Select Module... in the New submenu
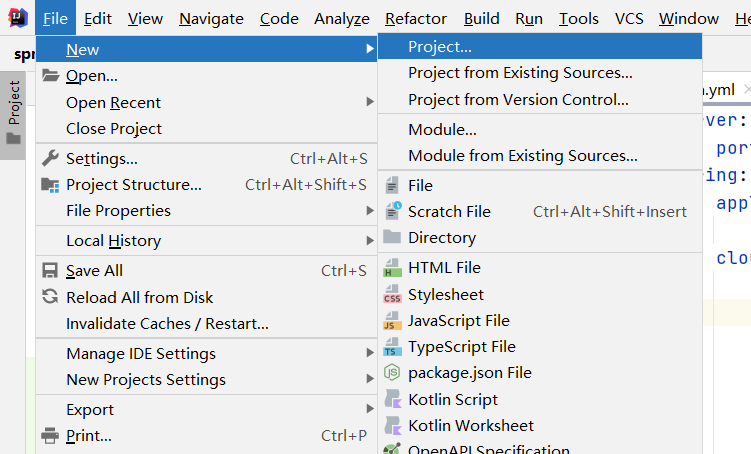Viewport: 751px width, 454px height. pos(540,129)
